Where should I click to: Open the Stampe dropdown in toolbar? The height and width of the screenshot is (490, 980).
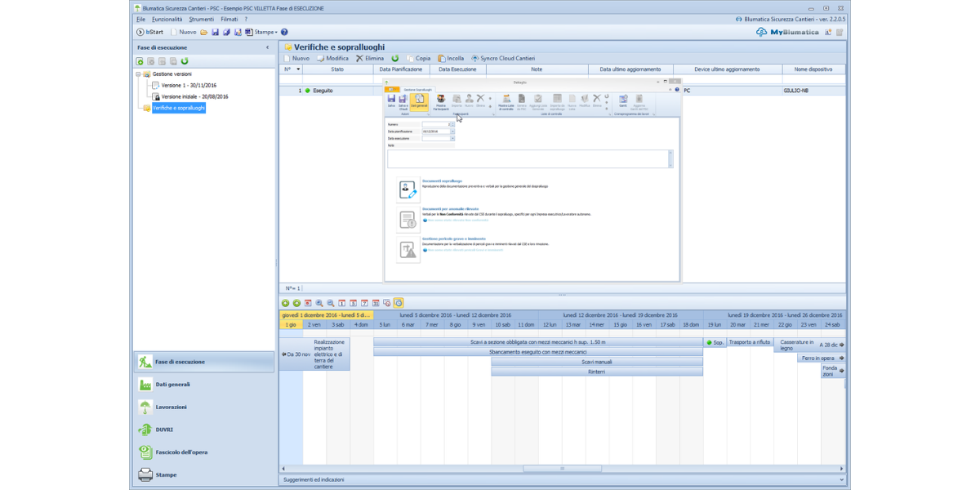coord(261,32)
